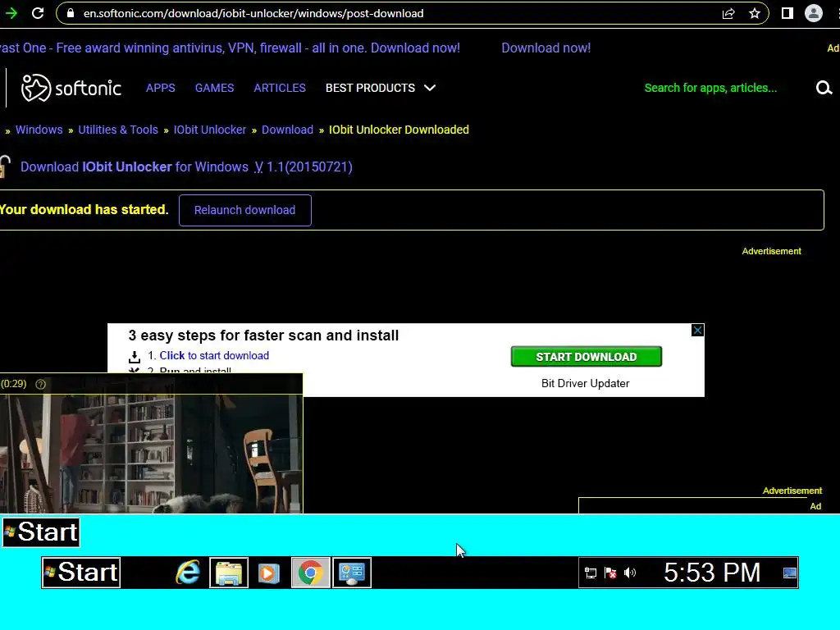The height and width of the screenshot is (630, 840).
Task: Open the browser side panel icon
Action: point(787,13)
